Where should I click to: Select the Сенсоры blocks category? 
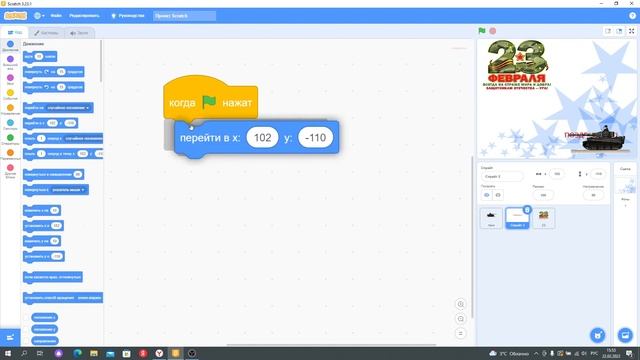[10, 124]
